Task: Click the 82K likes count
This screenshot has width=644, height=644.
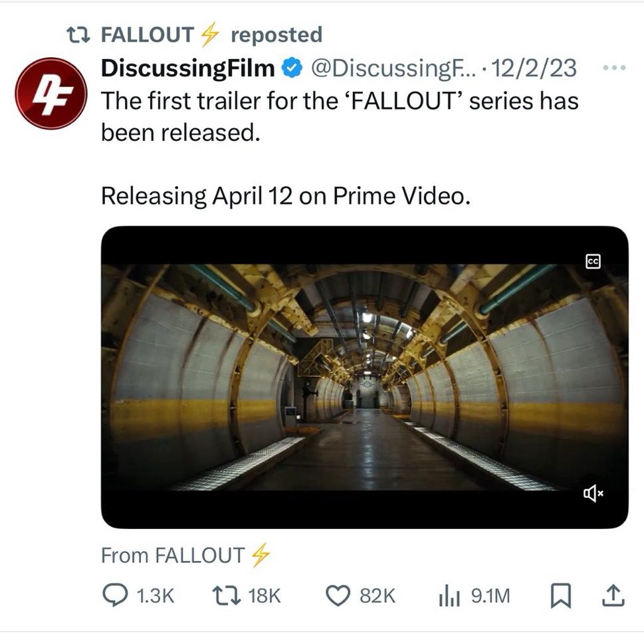Action: [377, 596]
